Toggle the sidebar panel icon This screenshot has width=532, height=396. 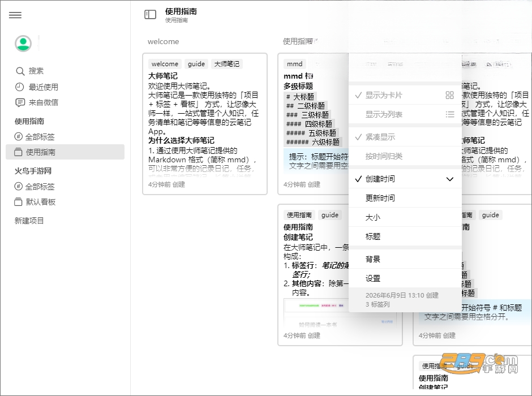coord(151,14)
